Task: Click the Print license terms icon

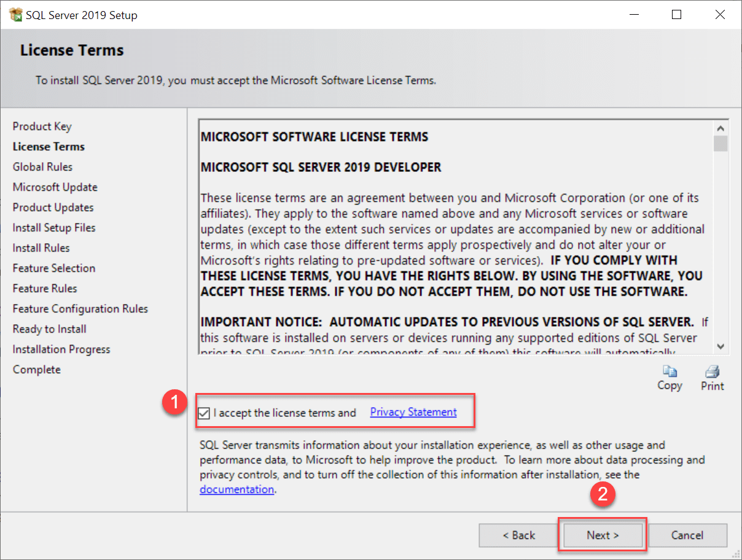Action: tap(713, 371)
